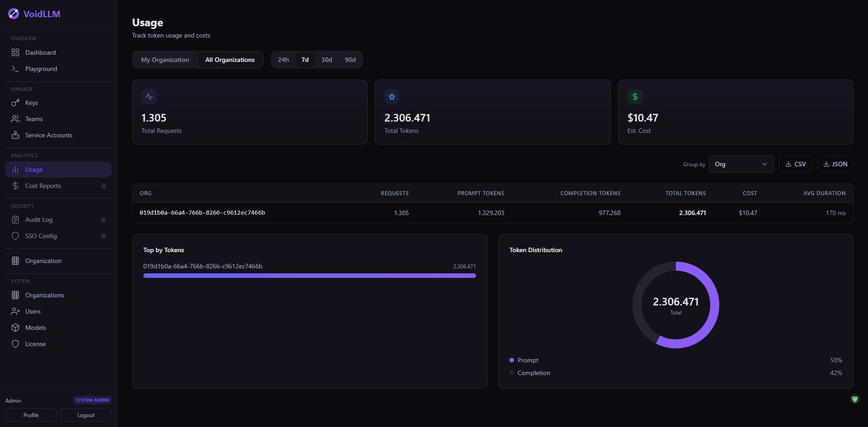Click the green dollar icon on Est. Cost

coord(635,97)
